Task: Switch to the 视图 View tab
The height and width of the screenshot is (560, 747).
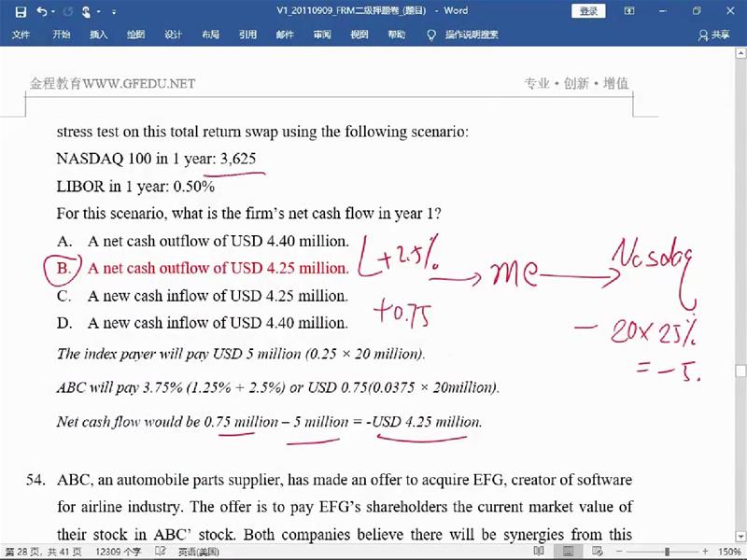Action: coord(359,35)
